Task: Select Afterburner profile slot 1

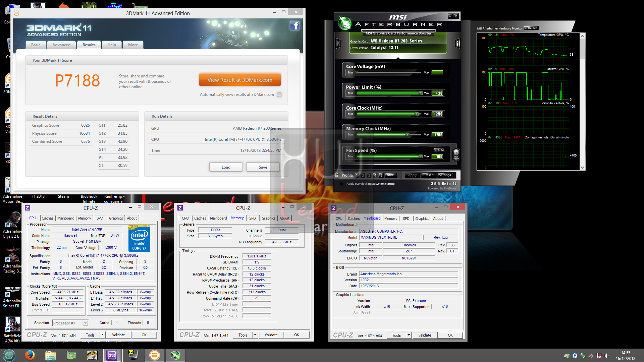Action: pyautogui.click(x=357, y=175)
